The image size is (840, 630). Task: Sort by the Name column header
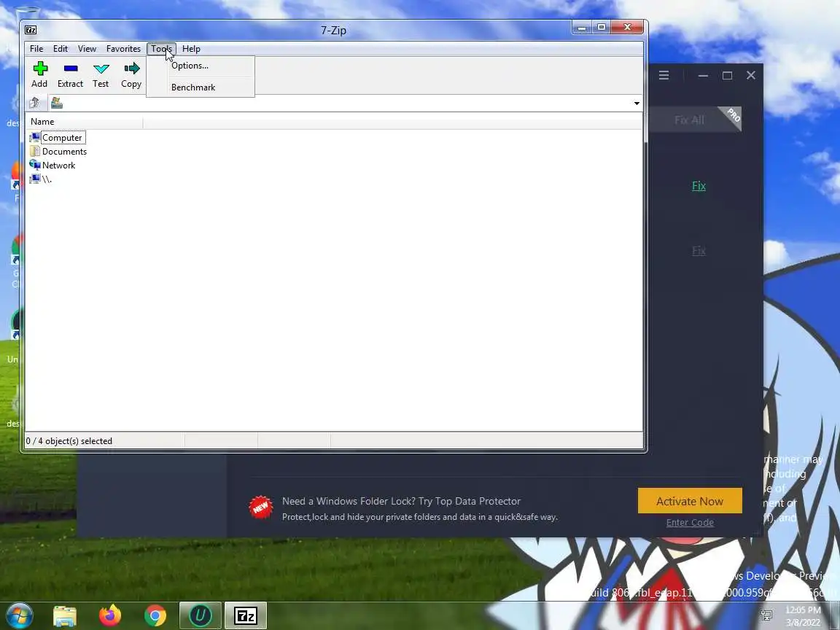[84, 122]
